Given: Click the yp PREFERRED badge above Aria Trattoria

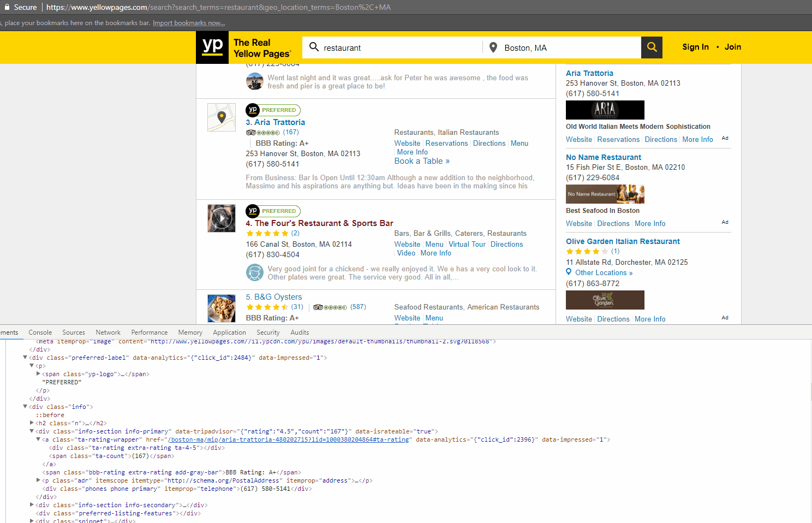Looking at the screenshot, I should (x=273, y=110).
